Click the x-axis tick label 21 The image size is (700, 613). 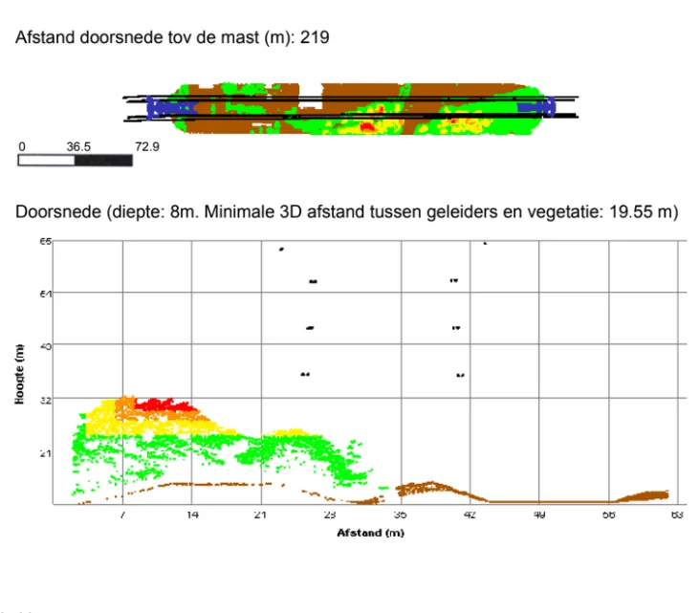[x=260, y=514]
